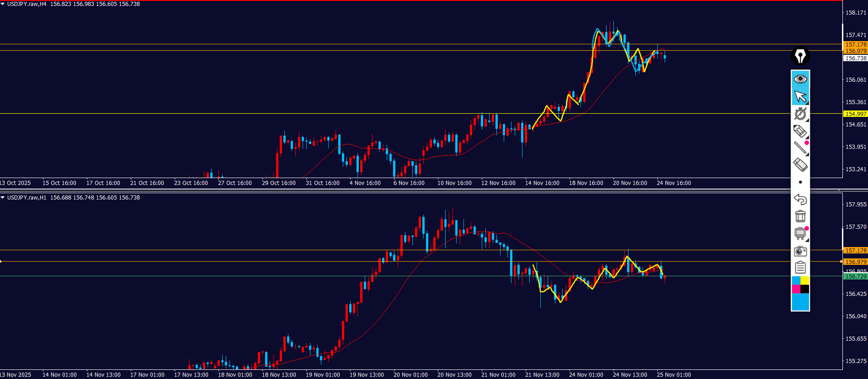Open the USDJPY H1 chart dropdown arrow
This screenshot has width=868, height=379.
[x=3, y=198]
